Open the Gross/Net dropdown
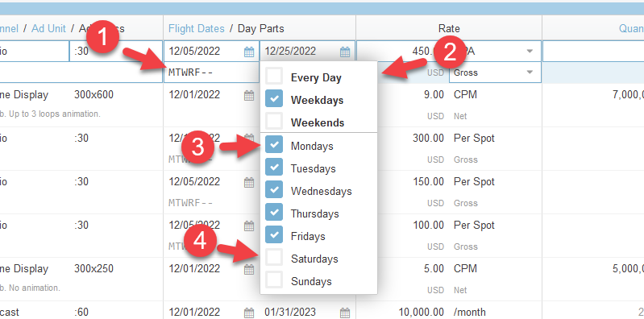Screen dimensions: 644x319 coord(495,72)
